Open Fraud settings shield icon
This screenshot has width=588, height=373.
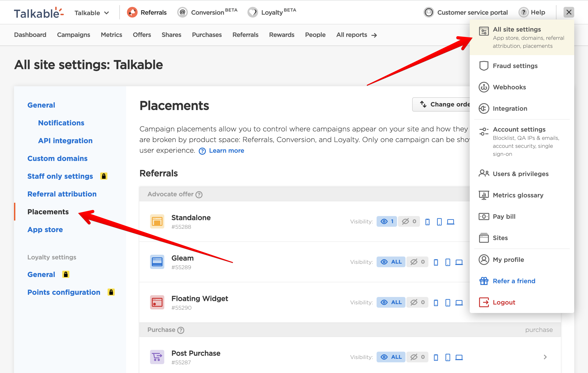pyautogui.click(x=484, y=66)
